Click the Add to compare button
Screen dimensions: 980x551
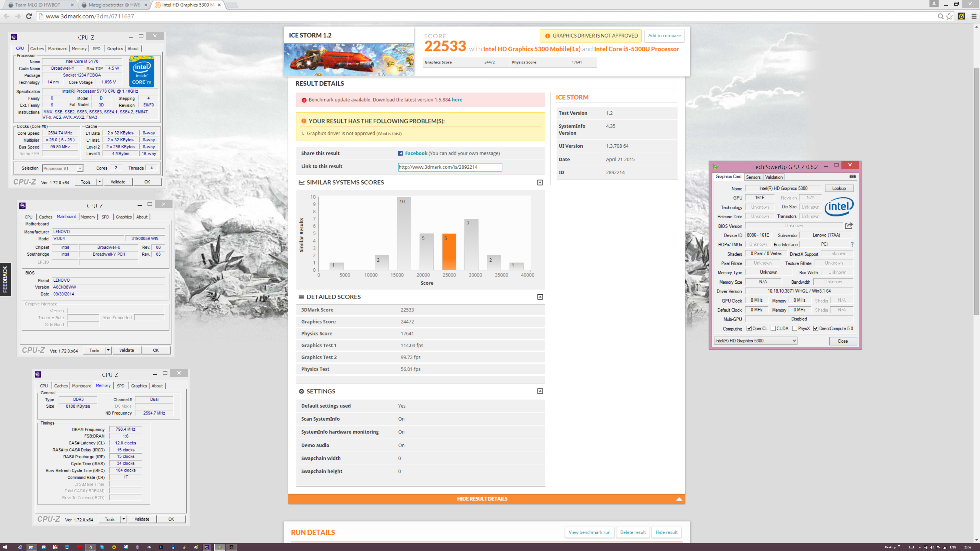tap(664, 36)
